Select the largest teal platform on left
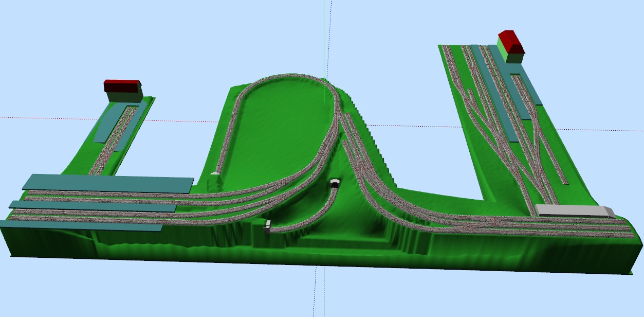Screen dimensions: 644x317 (108, 183)
